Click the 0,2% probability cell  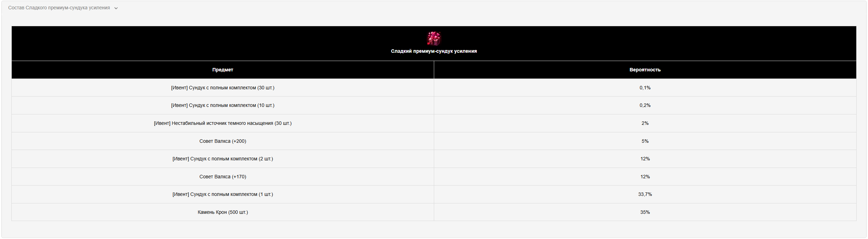coord(645,105)
